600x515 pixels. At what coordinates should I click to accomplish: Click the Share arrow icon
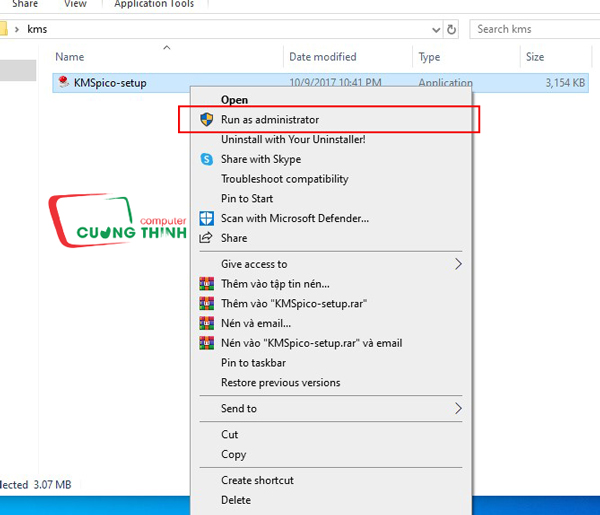[206, 238]
